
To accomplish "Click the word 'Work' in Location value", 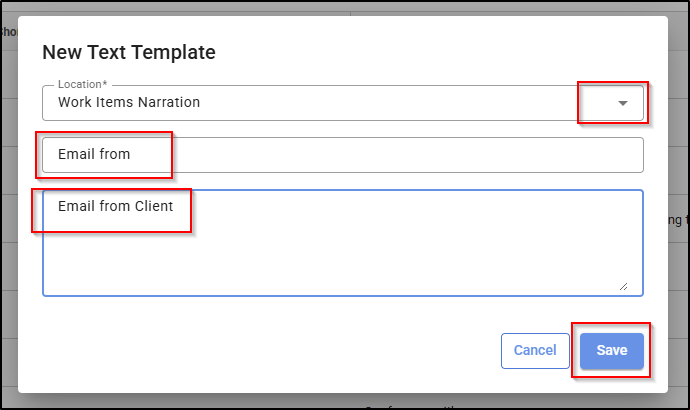I will pos(74,102).
